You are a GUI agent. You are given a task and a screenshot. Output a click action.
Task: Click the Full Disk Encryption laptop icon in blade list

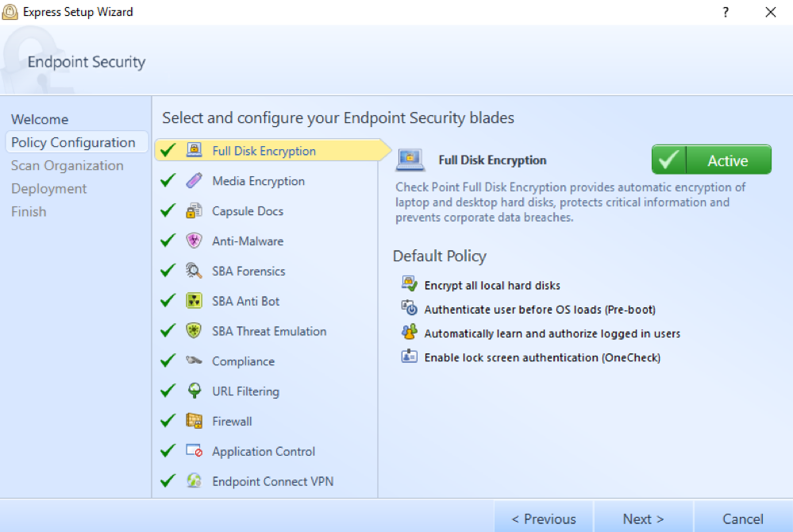click(194, 150)
